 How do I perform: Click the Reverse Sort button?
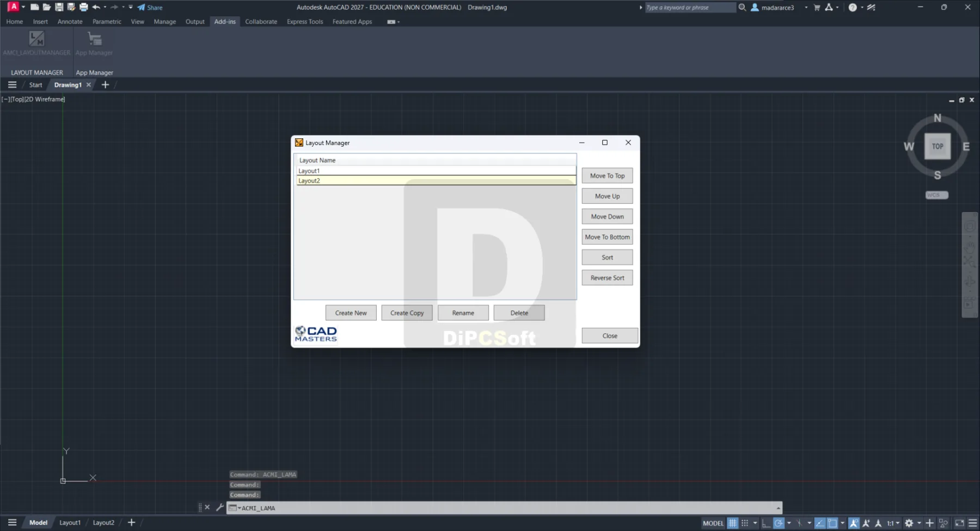(x=607, y=278)
